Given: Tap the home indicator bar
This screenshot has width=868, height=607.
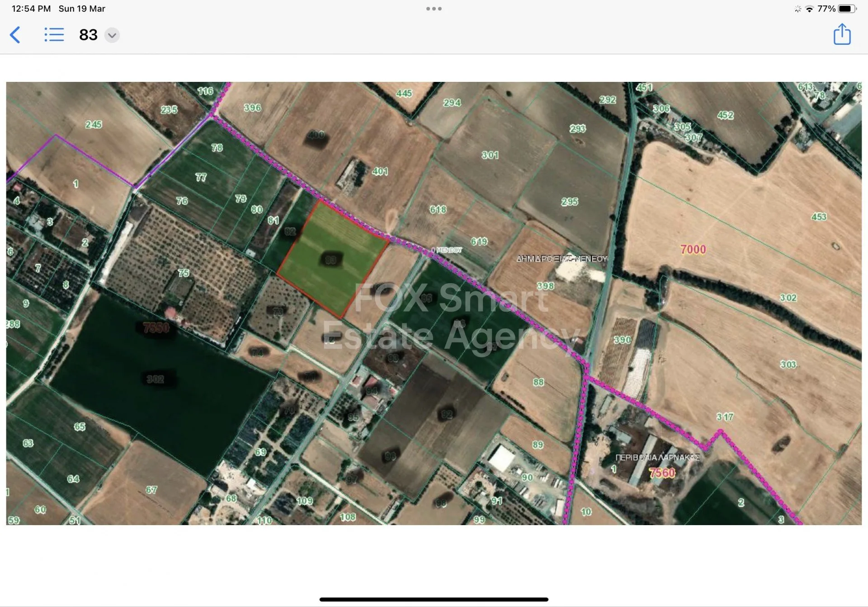Looking at the screenshot, I should tap(434, 599).
